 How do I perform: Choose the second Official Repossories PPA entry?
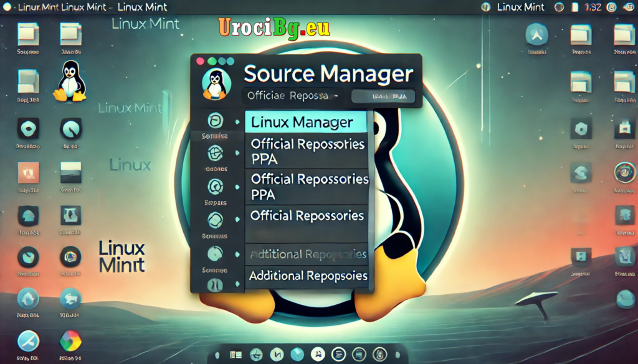307,187
